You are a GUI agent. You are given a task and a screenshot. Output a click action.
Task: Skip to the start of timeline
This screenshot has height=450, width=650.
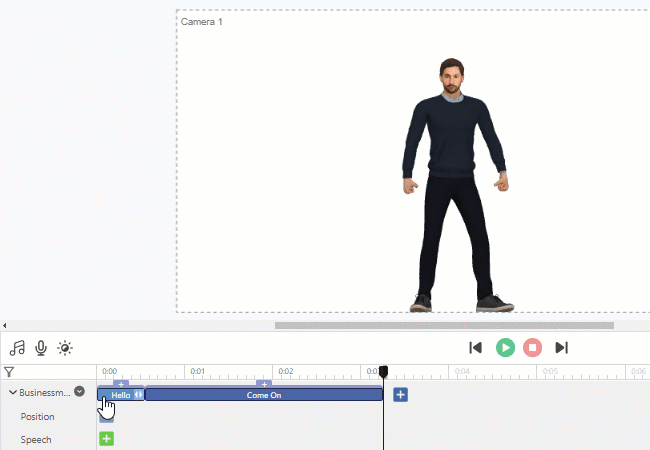tap(476, 348)
